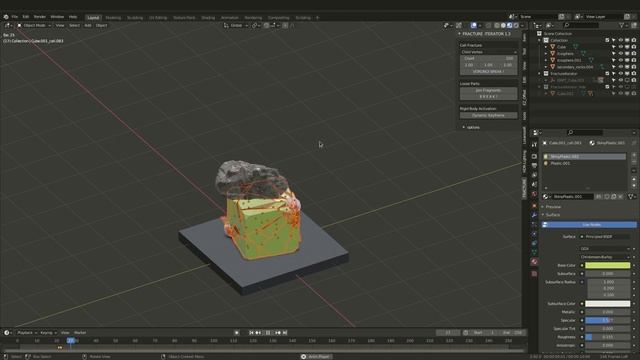Image resolution: width=640 pixels, height=360 pixels.
Task: Toggle exclude checkbox for FractureIterator collection
Action: click(x=607, y=73)
